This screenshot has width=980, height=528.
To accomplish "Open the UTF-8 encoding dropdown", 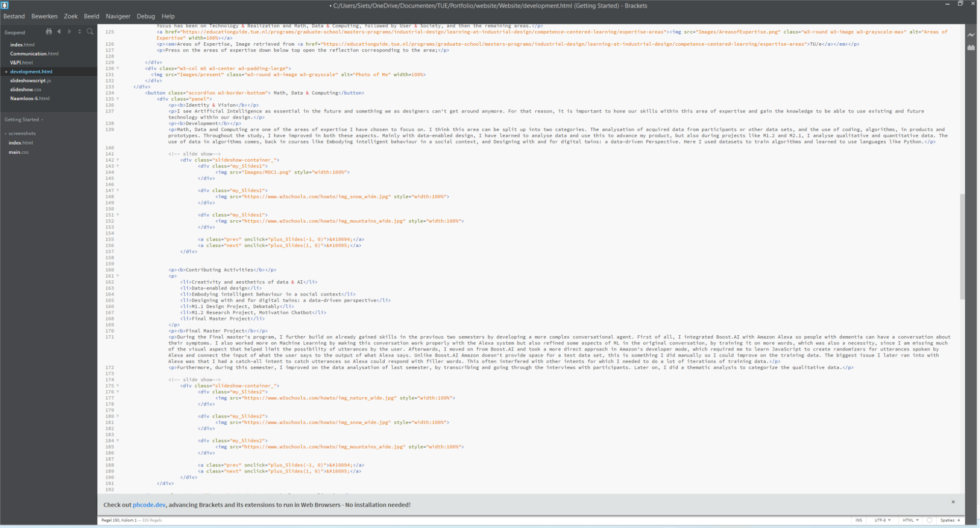I will tap(882, 520).
